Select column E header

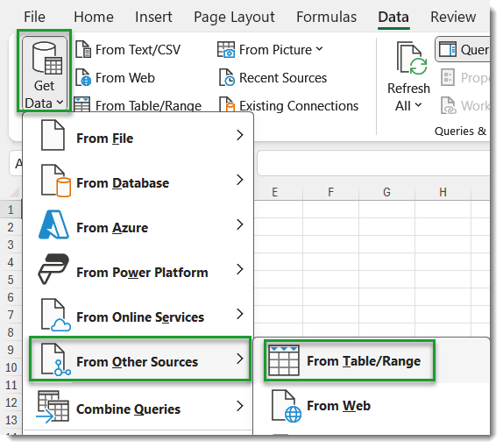275,192
